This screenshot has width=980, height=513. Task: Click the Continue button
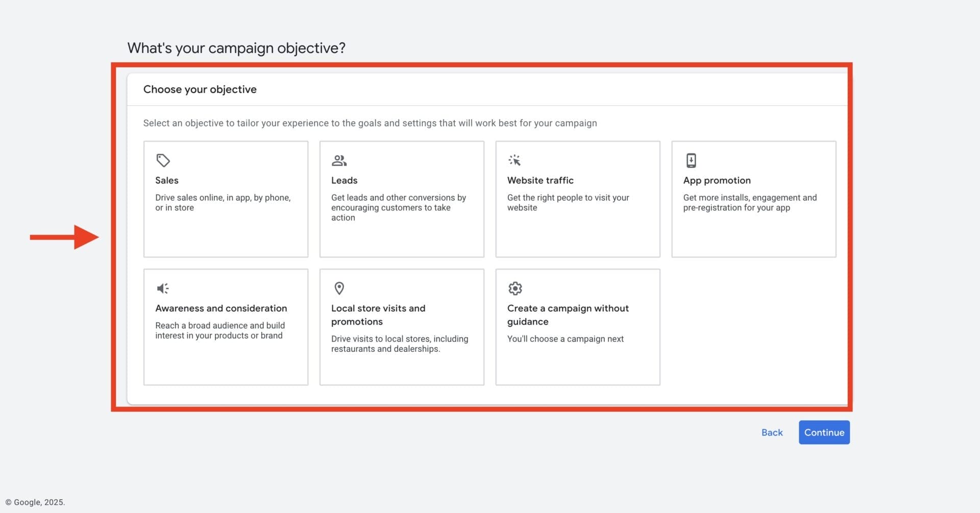(x=824, y=432)
